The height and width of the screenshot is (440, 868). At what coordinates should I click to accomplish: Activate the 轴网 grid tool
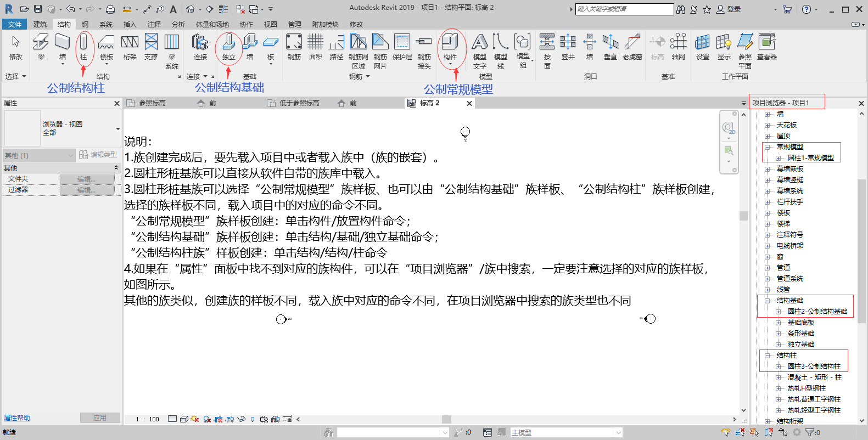pos(679,47)
